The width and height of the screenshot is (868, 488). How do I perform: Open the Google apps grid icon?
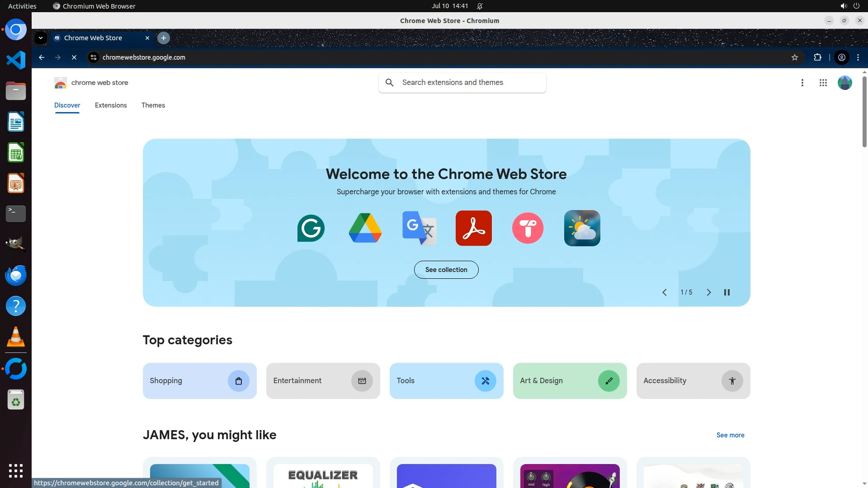pos(823,83)
